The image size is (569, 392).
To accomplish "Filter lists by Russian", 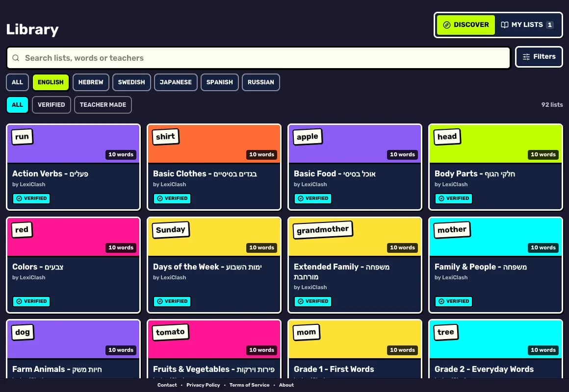I will [261, 82].
